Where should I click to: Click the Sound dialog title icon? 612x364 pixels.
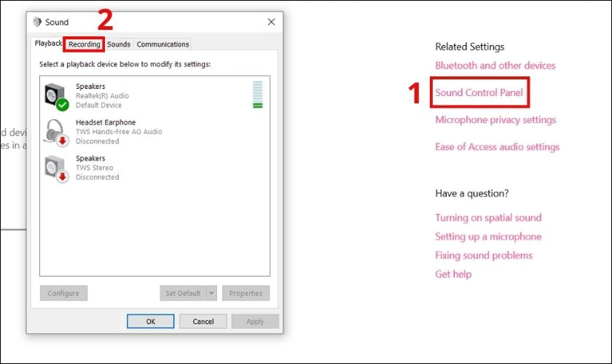pyautogui.click(x=37, y=22)
